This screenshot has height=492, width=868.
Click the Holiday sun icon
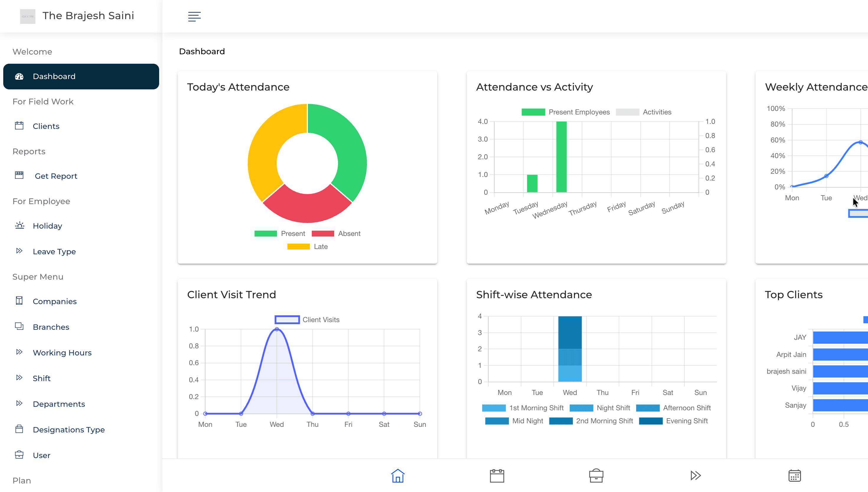point(19,225)
